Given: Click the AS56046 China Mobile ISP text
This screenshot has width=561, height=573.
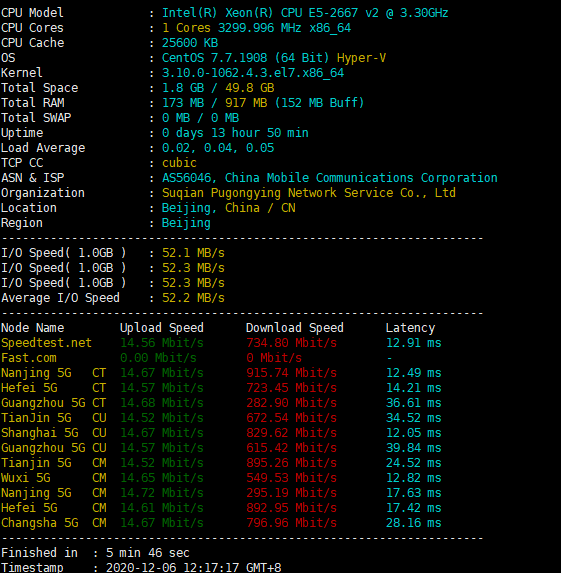Looking at the screenshot, I should (329, 178).
